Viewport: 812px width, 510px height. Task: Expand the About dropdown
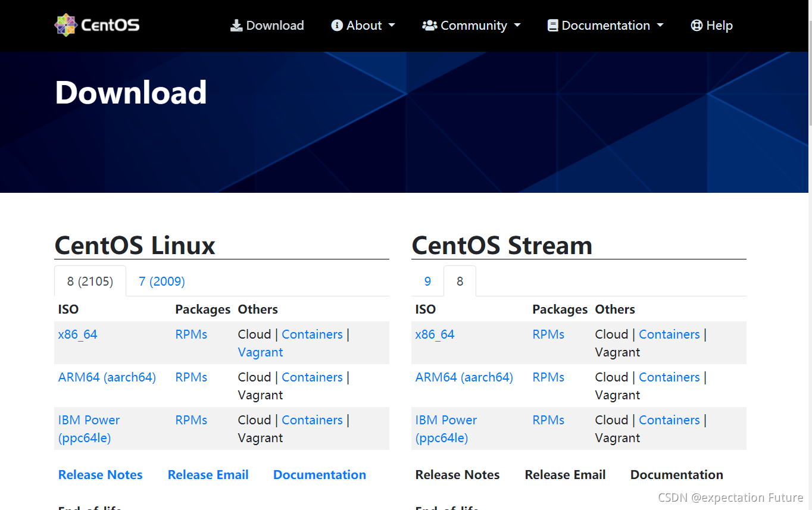pos(363,25)
